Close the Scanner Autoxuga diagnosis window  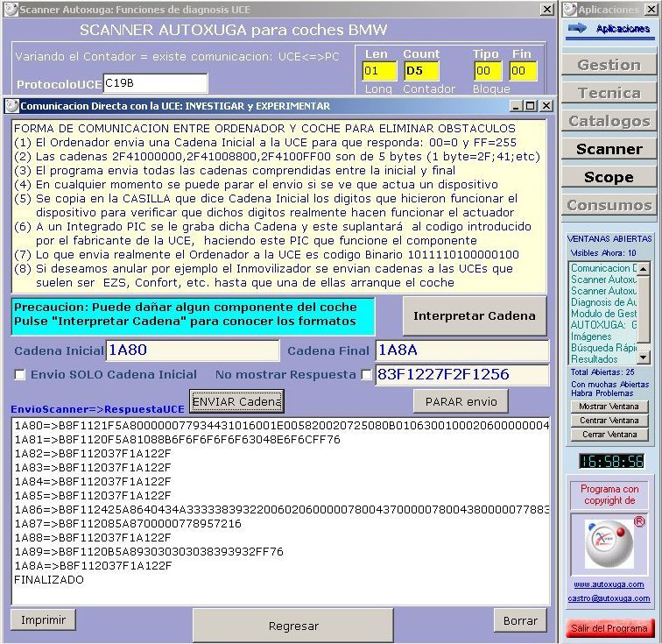coord(547,10)
